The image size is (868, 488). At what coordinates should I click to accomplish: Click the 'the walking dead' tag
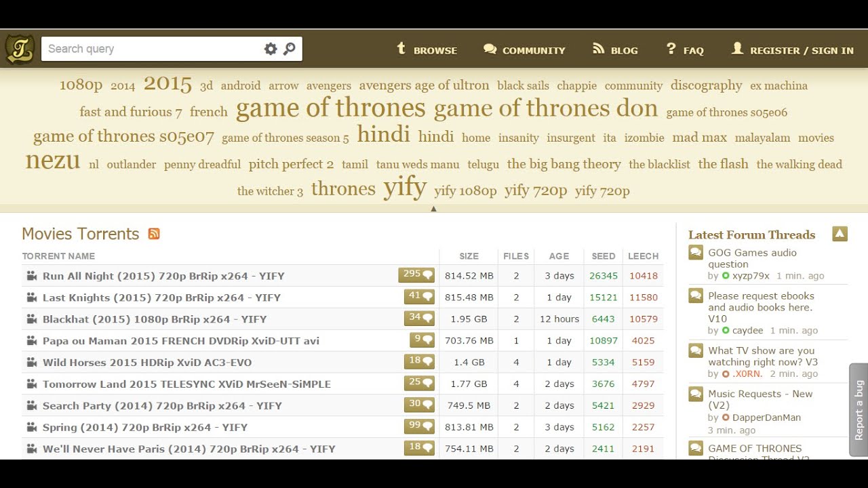pos(800,165)
